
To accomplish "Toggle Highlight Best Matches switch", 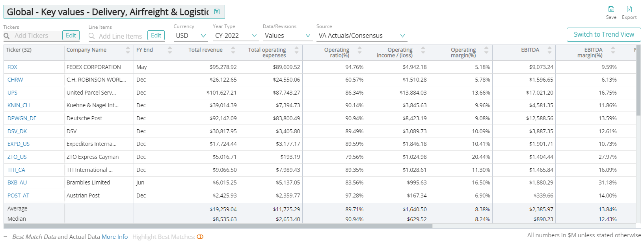I will 200,237.
